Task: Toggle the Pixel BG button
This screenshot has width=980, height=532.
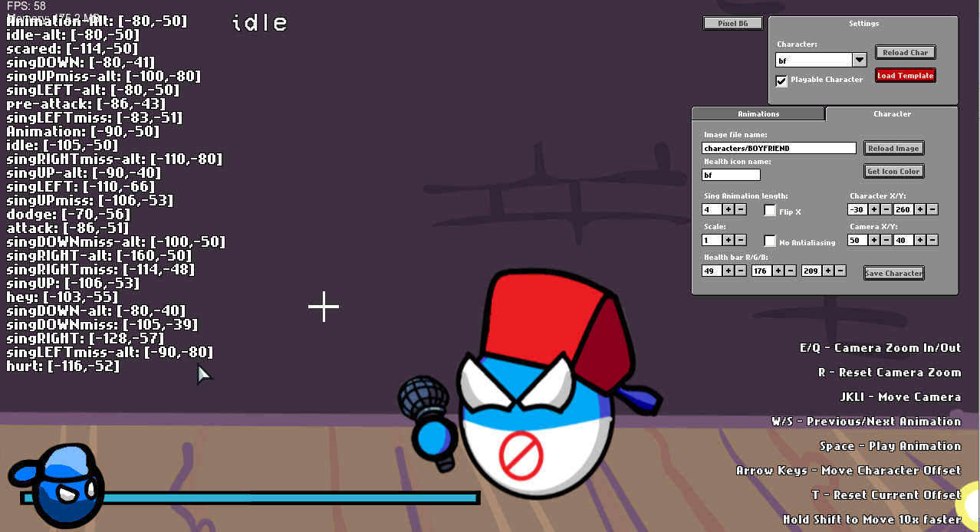Action: (x=733, y=24)
